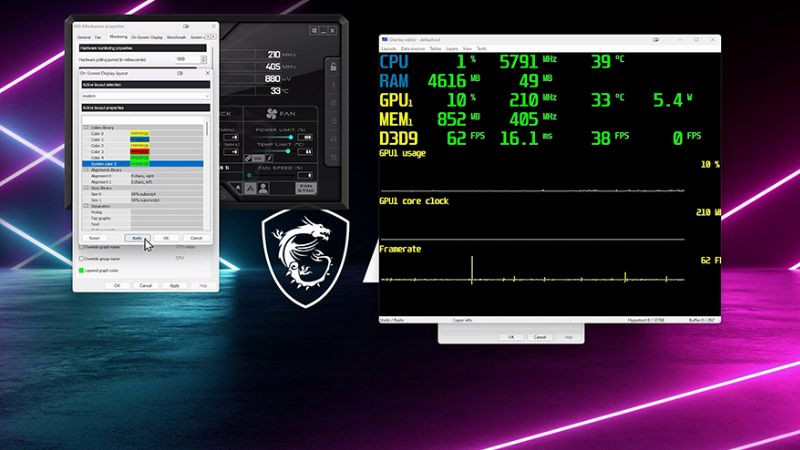Open the Tables menu in Overlay editor

pos(435,48)
